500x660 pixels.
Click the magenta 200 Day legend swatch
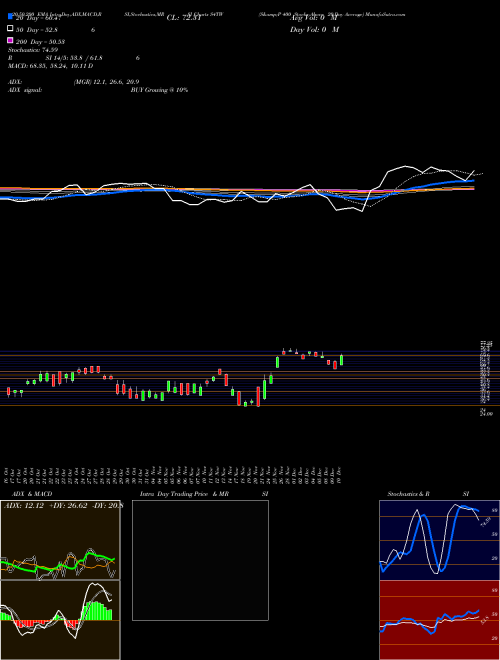10,40
